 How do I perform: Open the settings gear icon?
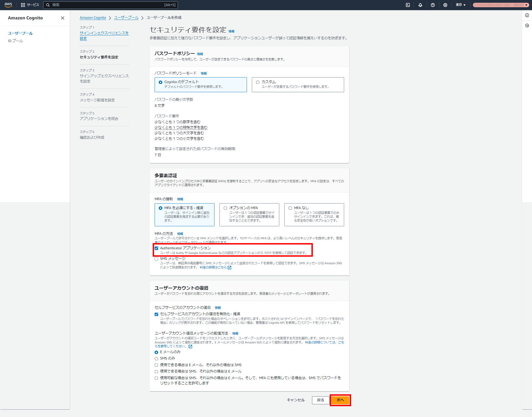445,5
